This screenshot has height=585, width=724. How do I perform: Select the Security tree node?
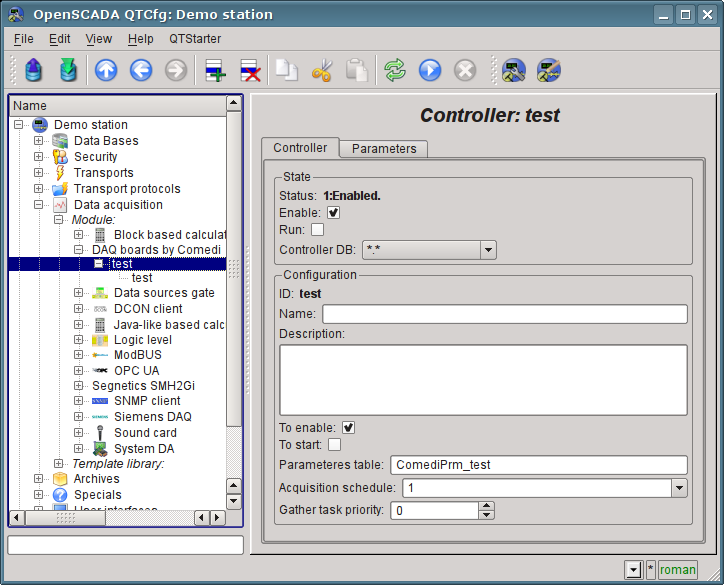tap(96, 157)
